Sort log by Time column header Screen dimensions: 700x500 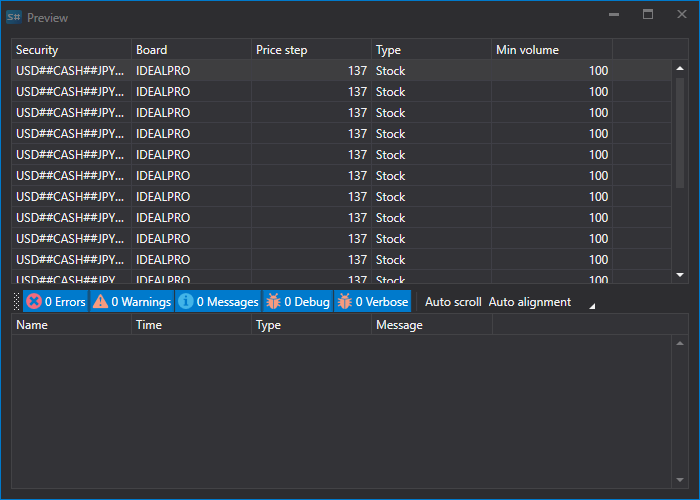(x=192, y=325)
